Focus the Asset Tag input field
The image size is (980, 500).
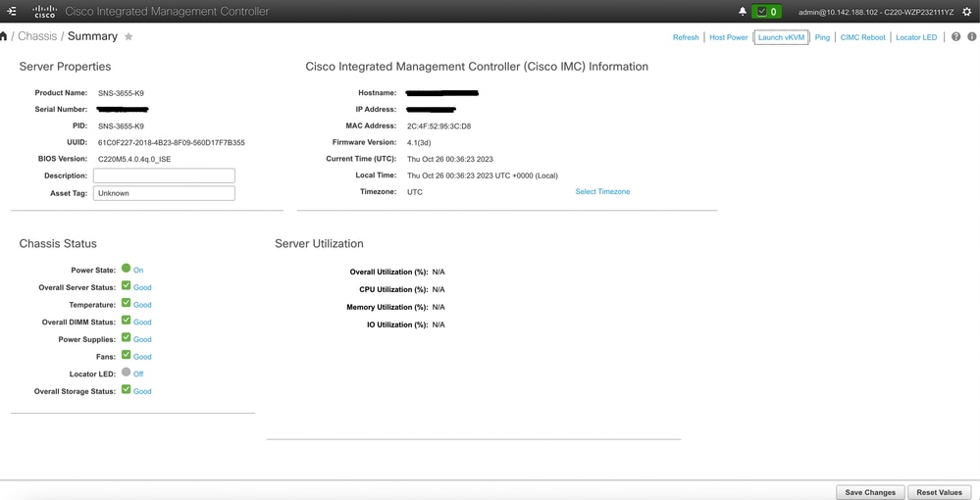tap(165, 193)
